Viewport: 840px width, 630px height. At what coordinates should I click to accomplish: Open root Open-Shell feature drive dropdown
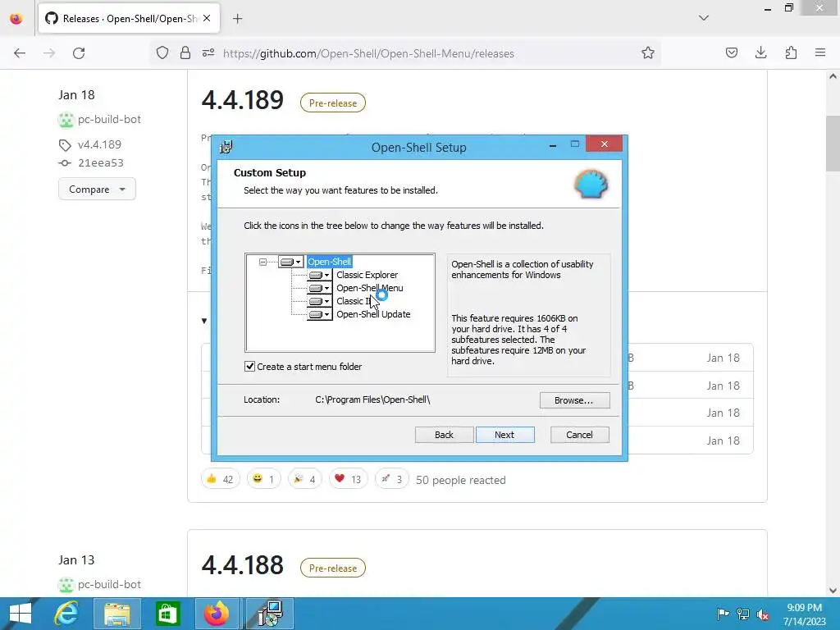(x=291, y=262)
